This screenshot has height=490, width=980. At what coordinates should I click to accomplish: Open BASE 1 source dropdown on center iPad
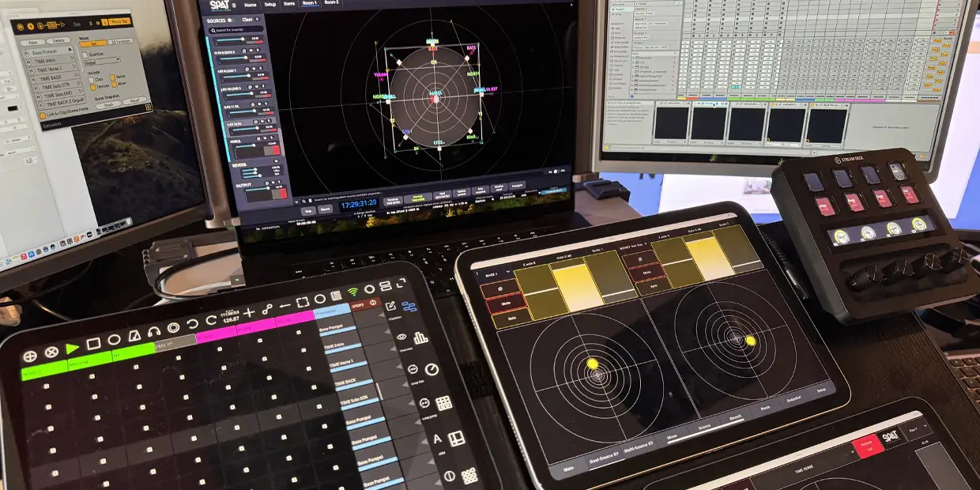[494, 274]
